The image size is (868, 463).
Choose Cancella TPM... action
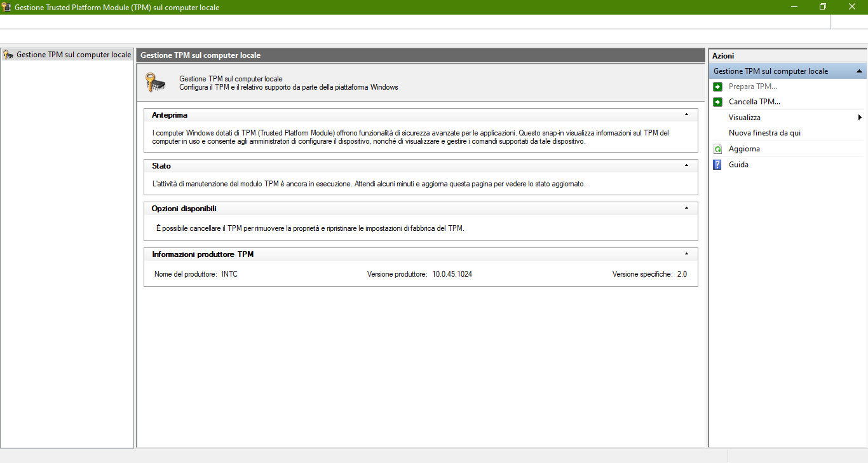pos(754,102)
